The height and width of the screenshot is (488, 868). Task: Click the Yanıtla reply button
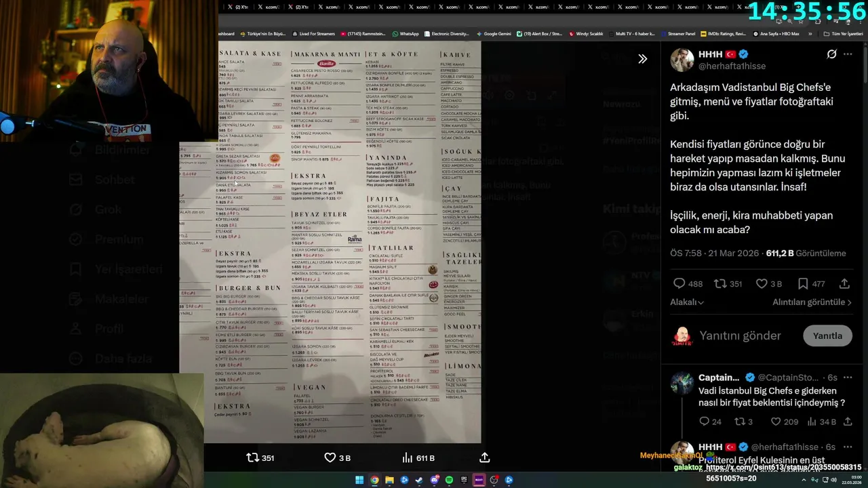(x=827, y=335)
